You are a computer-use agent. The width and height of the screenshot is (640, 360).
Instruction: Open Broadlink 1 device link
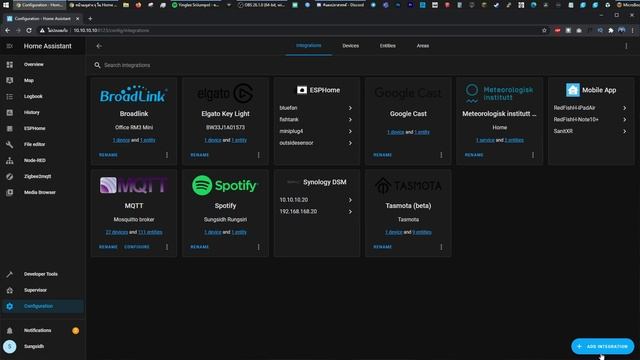121,140
